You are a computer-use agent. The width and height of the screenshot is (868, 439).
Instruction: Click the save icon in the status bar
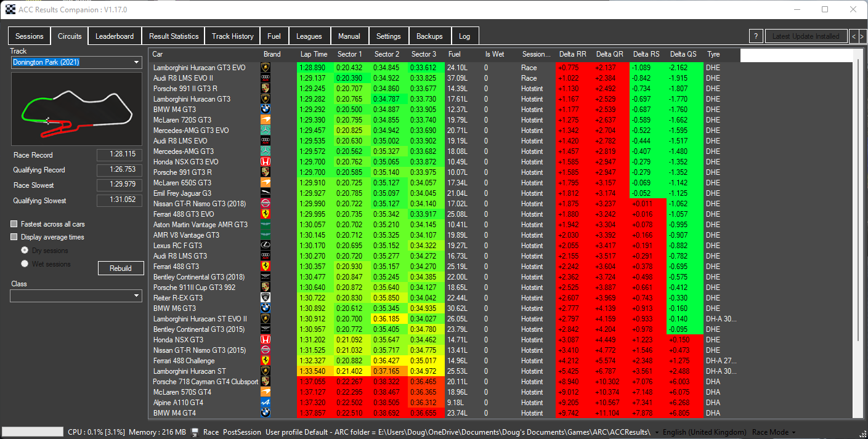coord(195,432)
